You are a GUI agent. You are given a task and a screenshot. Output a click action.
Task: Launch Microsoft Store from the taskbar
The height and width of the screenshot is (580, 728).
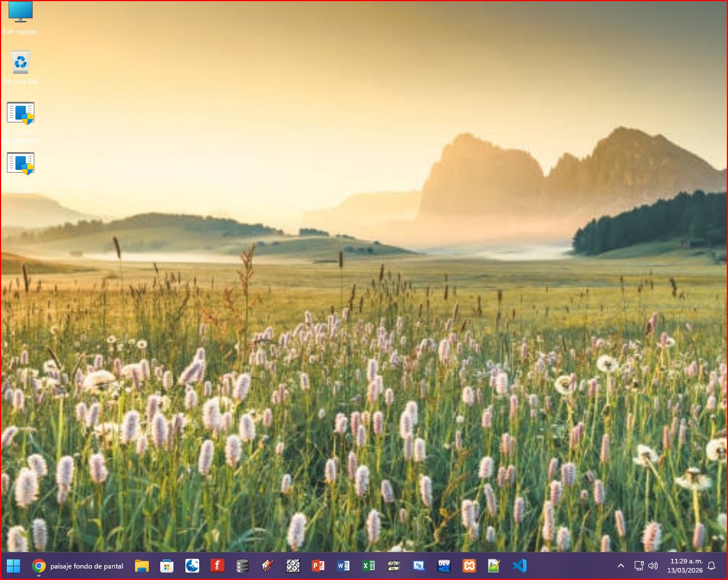click(167, 566)
